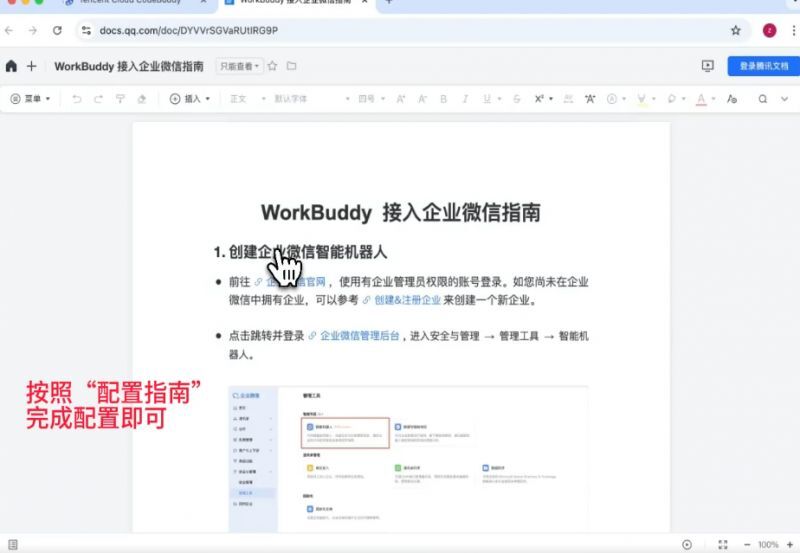Create a new document with the plus icon
Screen dimensions: 800x553
pyautogui.click(x=31, y=66)
